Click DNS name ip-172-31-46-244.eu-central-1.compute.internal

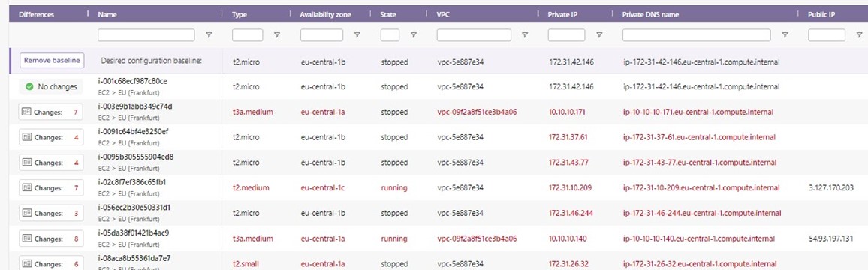[x=702, y=214]
